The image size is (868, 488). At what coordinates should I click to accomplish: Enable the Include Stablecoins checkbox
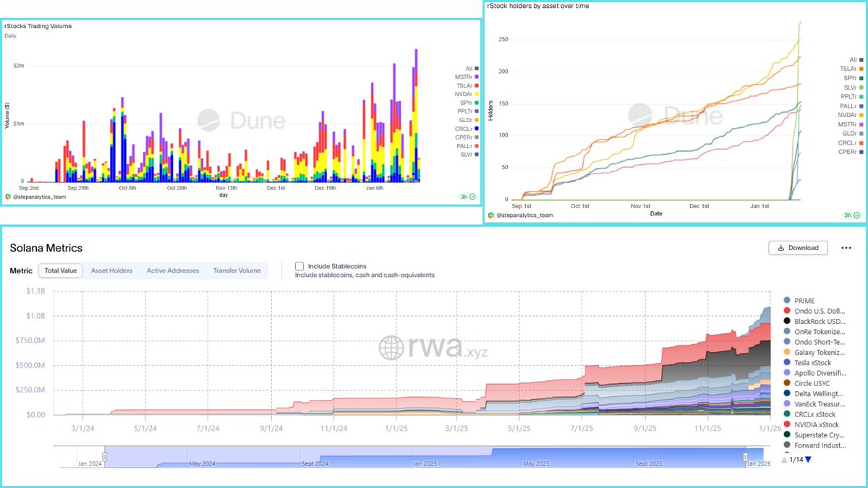click(x=299, y=266)
